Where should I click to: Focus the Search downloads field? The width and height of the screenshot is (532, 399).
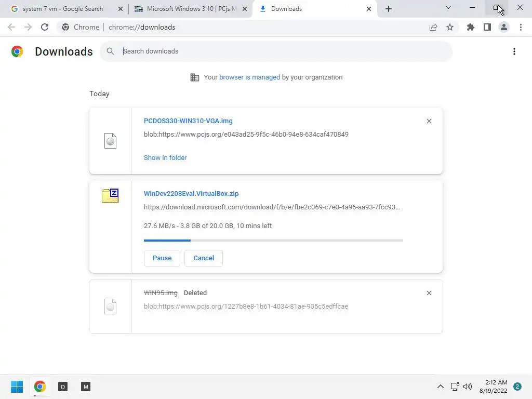(276, 51)
